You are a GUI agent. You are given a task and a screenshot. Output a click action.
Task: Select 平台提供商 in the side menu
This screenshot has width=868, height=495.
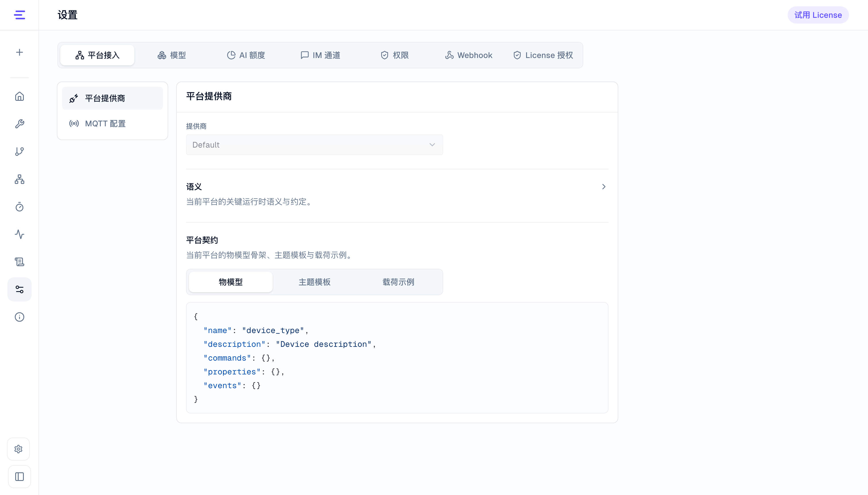pos(113,98)
